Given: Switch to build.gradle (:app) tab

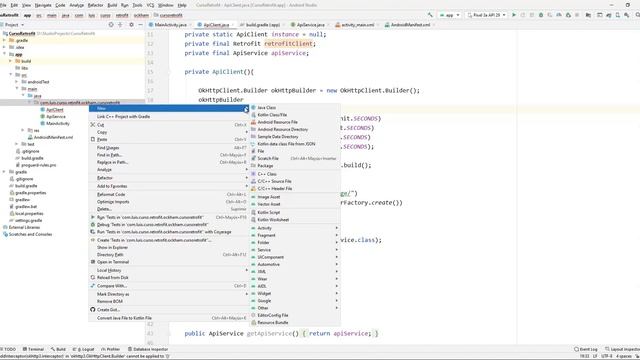Looking at the screenshot, I should tap(262, 25).
